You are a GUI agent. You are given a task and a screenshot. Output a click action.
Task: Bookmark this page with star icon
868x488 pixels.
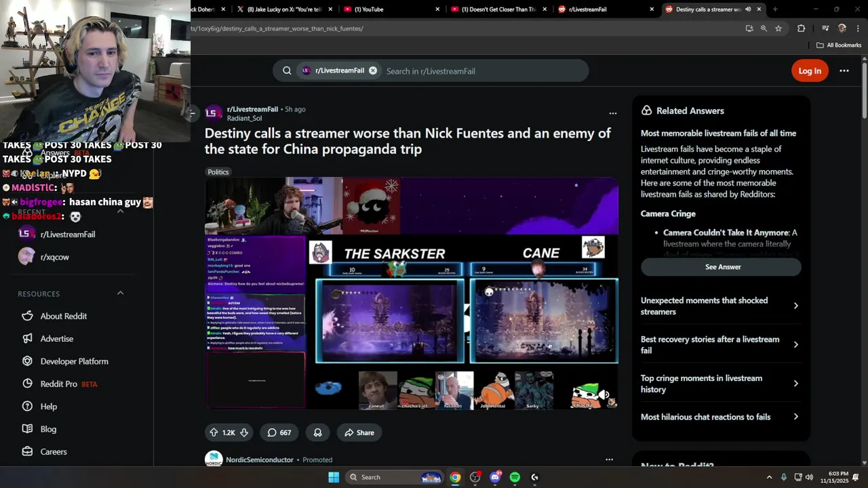click(x=778, y=28)
